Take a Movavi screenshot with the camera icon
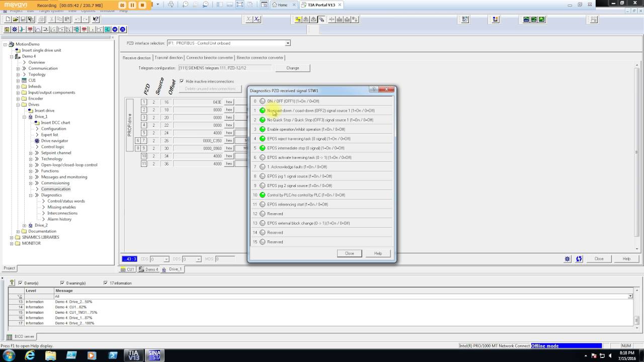 [x=122, y=5]
